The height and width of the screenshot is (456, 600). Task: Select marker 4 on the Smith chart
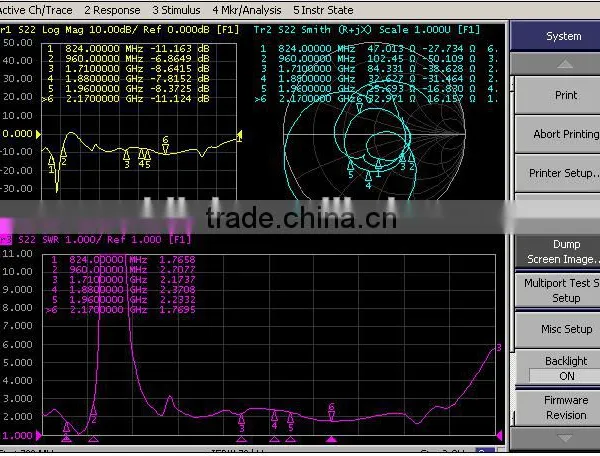(368, 181)
